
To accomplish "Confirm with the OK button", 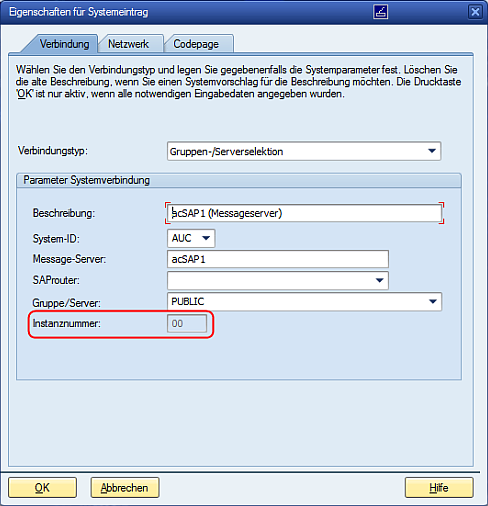I will point(42,488).
